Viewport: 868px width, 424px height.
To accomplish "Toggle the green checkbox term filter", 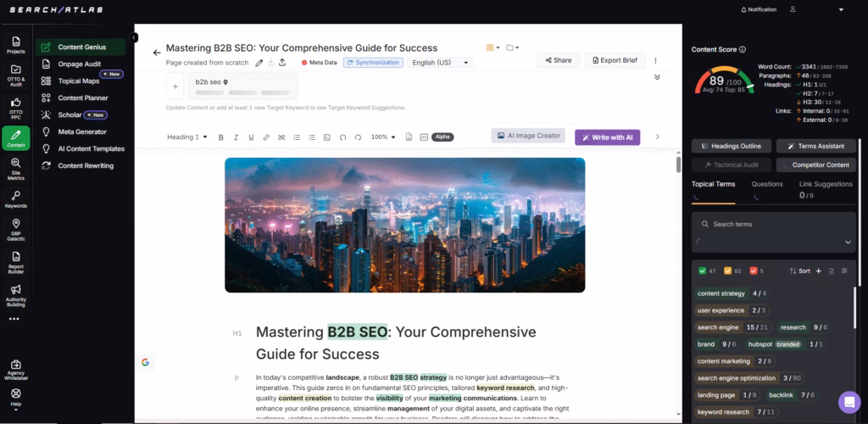I will pyautogui.click(x=702, y=271).
